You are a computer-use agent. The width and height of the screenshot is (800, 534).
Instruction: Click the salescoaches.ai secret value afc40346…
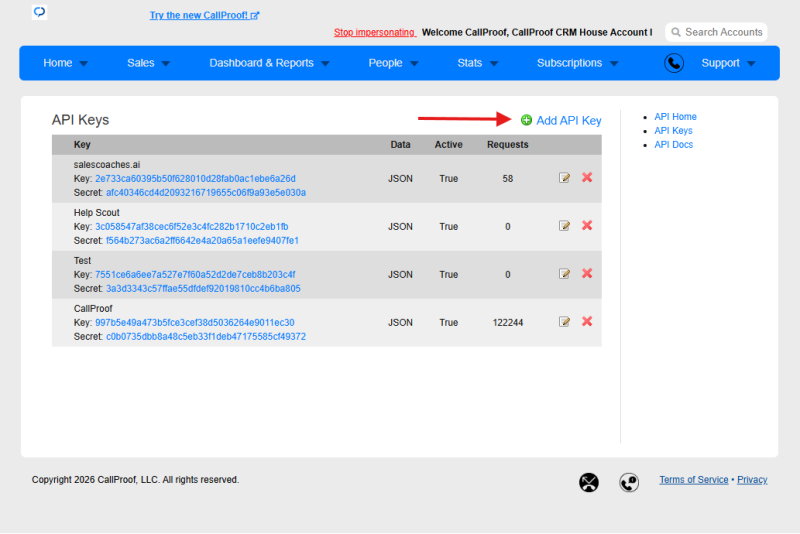tap(206, 192)
